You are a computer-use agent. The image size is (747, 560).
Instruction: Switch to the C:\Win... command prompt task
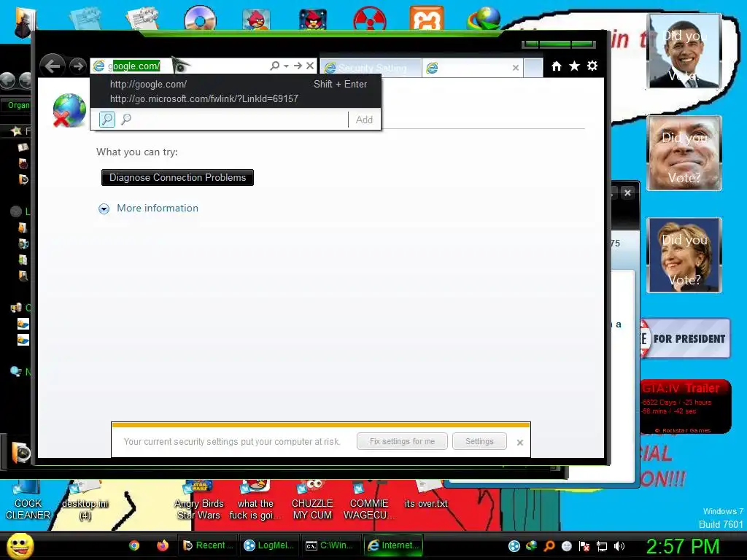(330, 545)
